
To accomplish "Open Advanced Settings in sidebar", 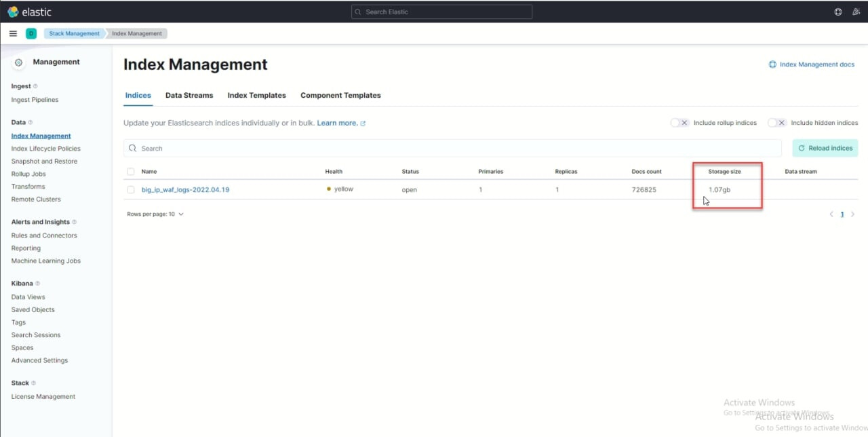I will [x=39, y=360].
